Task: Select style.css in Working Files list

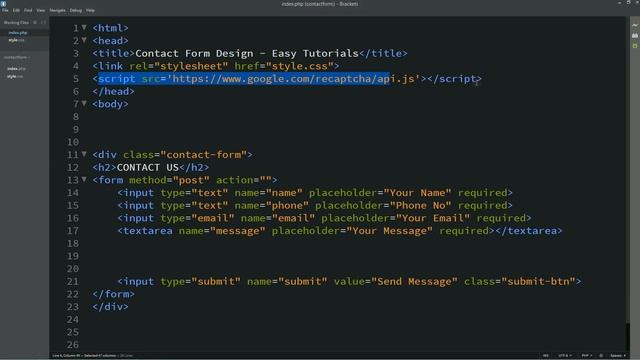Action: coord(16,40)
